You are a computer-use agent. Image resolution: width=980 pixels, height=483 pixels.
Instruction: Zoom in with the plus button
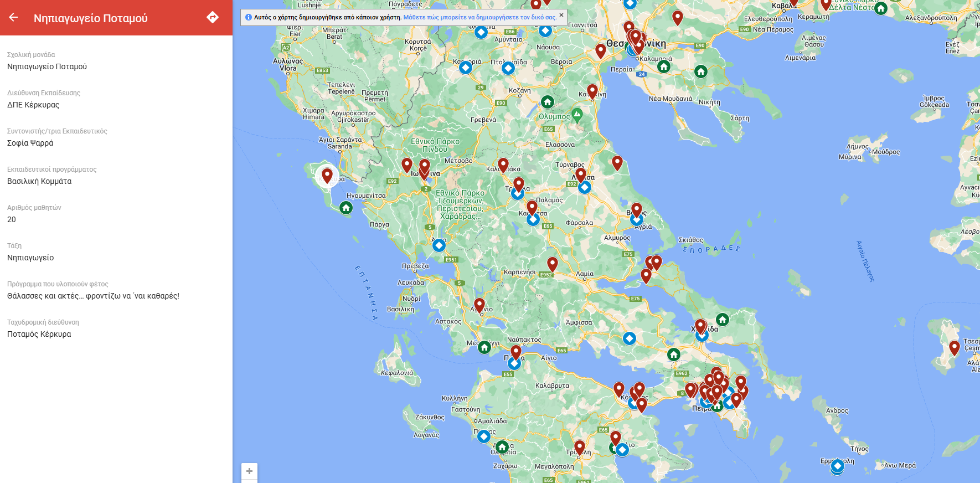[249, 471]
